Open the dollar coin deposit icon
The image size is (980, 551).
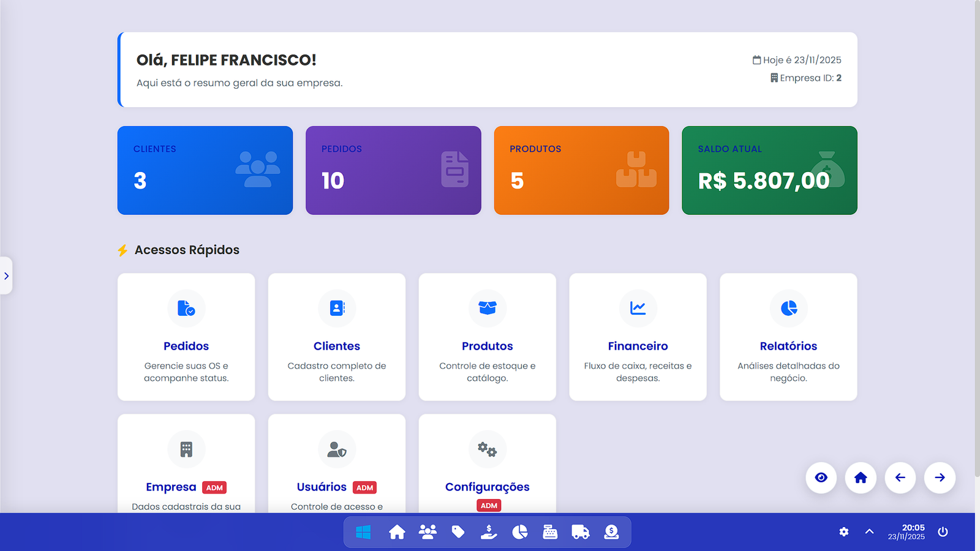pos(611,532)
